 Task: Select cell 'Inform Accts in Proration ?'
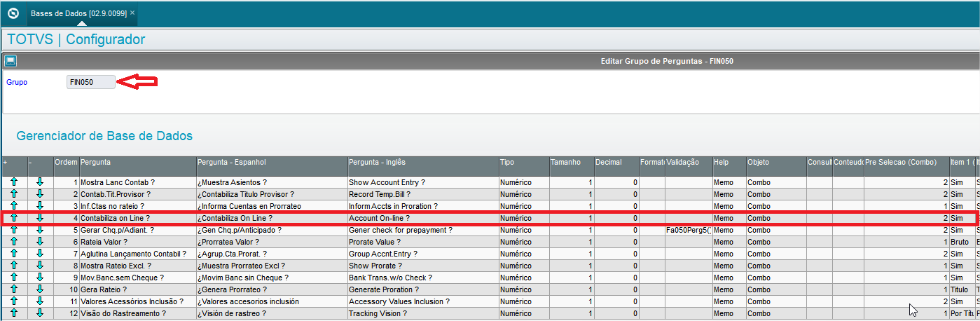click(423, 206)
